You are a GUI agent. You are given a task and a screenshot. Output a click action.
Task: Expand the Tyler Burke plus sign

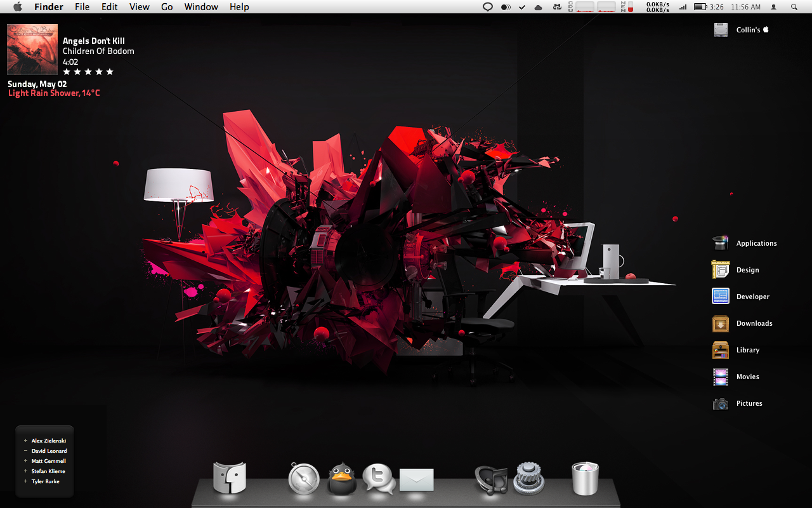[25, 481]
